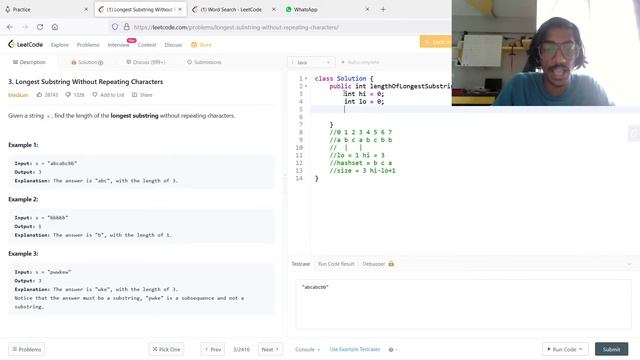Open the Interview navigation item
The width and height of the screenshot is (640, 360).
[x=118, y=45]
